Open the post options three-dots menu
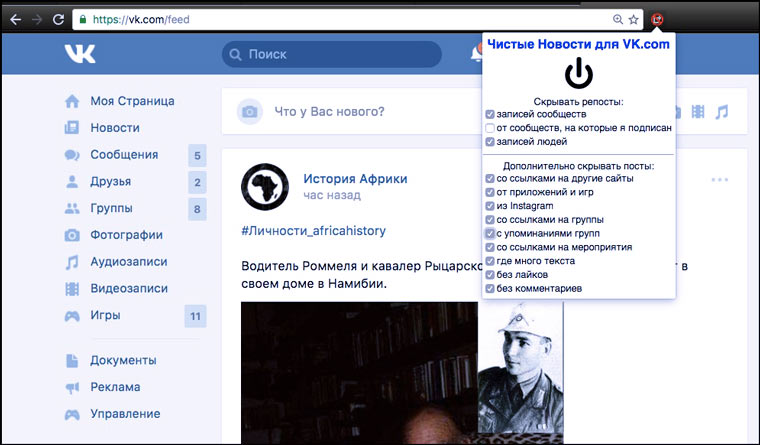This screenshot has width=760, height=445. point(719,180)
